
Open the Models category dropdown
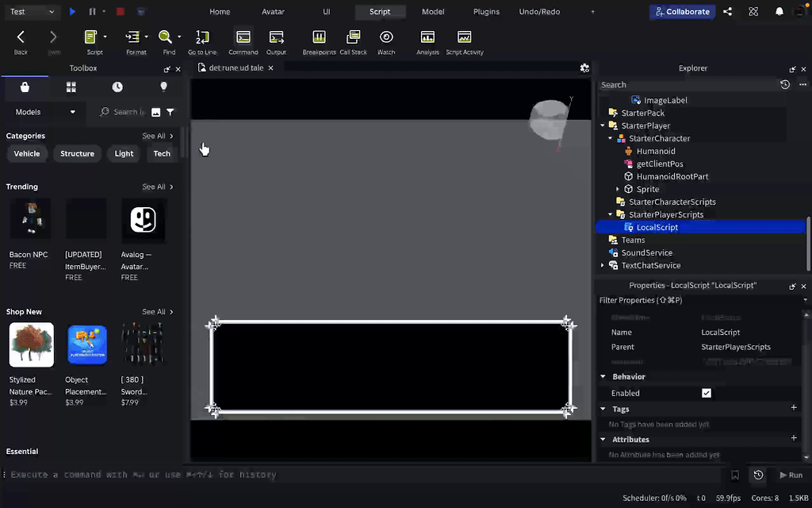pos(45,112)
